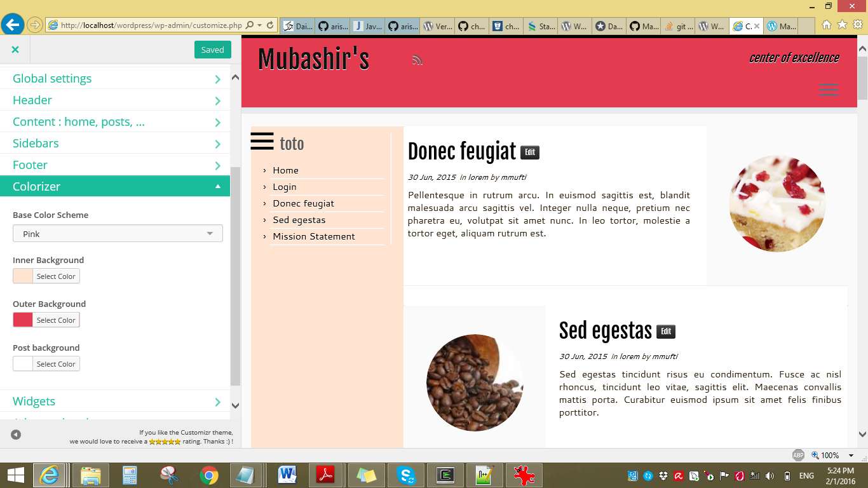Expand the Sidebars section
Viewport: 868px width, 488px height.
click(x=115, y=144)
